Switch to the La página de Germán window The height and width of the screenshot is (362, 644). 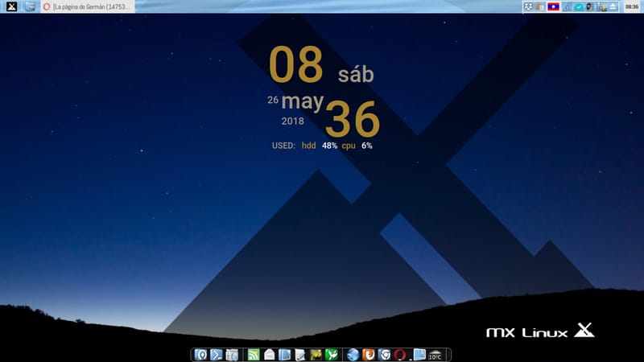(x=88, y=6)
